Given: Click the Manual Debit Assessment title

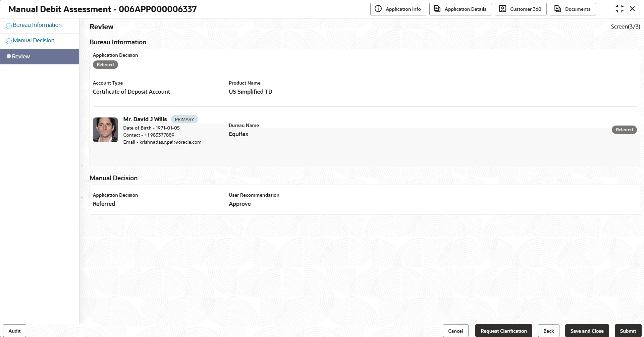Looking at the screenshot, I should coord(103,9).
